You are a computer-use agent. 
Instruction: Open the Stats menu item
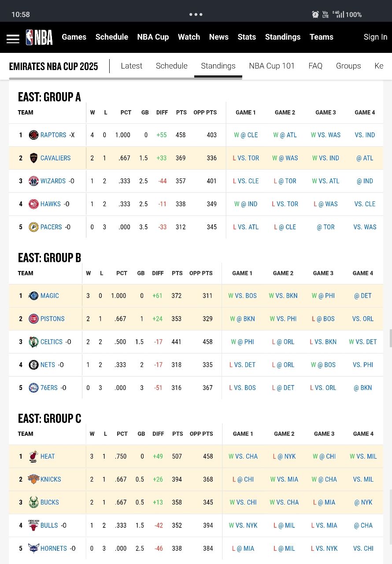(x=247, y=37)
